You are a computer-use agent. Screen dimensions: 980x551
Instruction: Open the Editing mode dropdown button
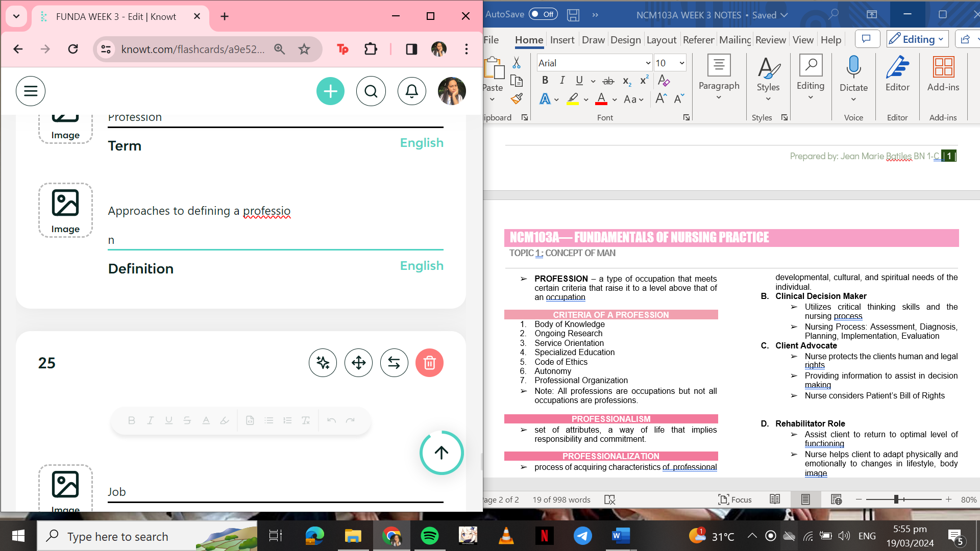[x=918, y=39]
